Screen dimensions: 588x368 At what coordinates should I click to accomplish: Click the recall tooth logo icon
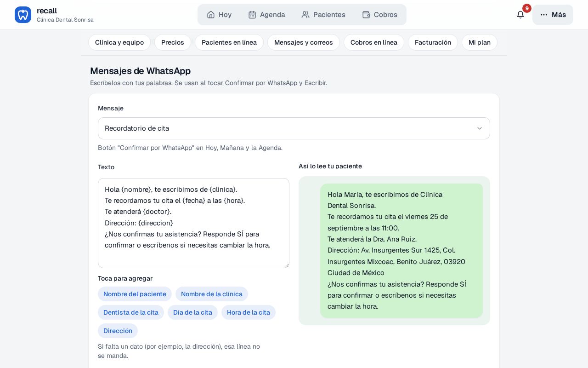(x=23, y=15)
